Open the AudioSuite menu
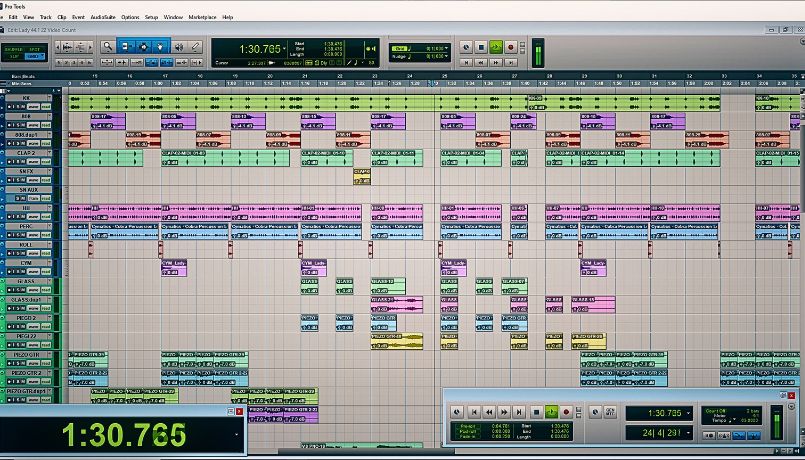Screen dimensions: 805x460 [x=101, y=17]
